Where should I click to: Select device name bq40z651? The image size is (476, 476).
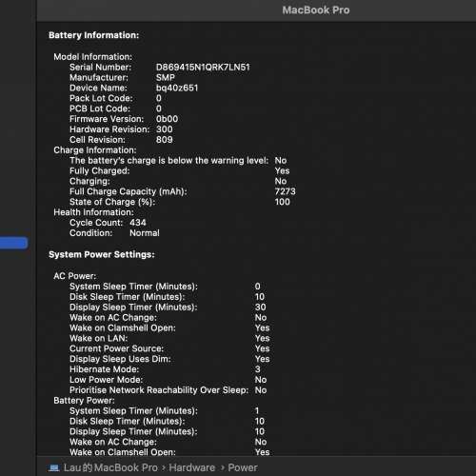click(x=177, y=88)
